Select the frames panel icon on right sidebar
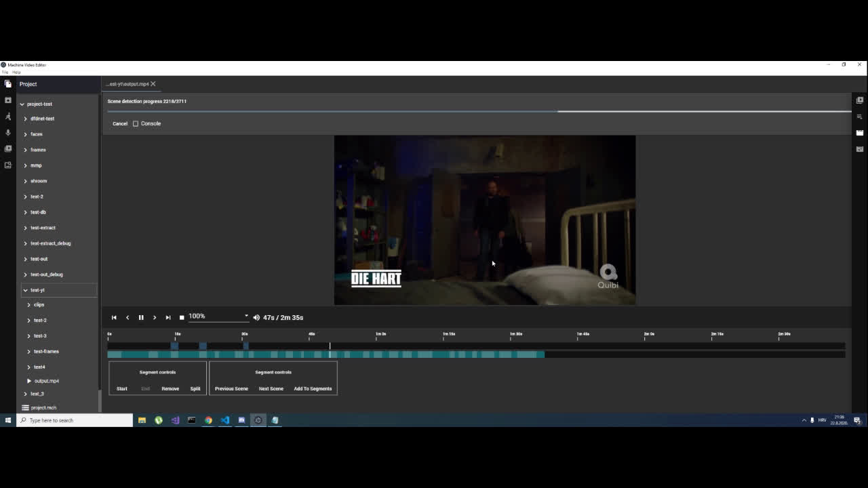Image resolution: width=868 pixels, height=488 pixels. 859,132
